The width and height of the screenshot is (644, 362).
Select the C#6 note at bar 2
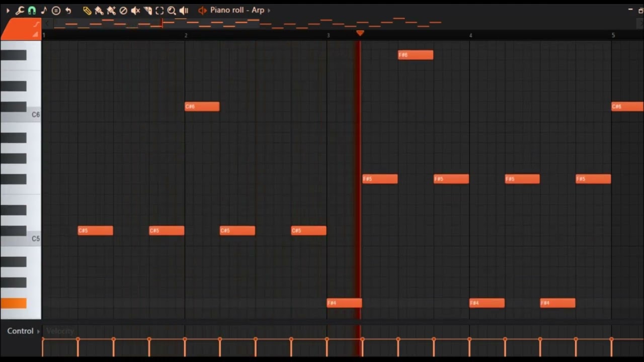(202, 107)
